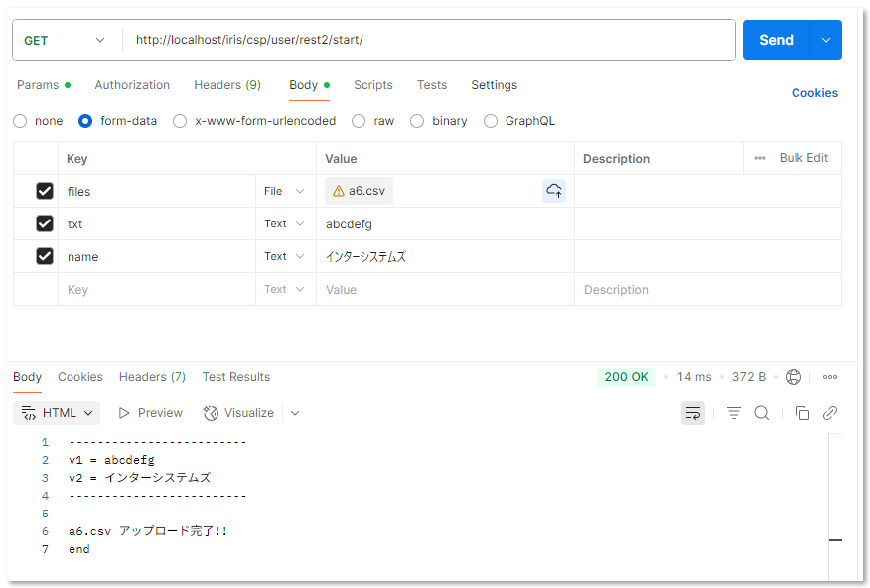The height and width of the screenshot is (588, 870).
Task: Open the Cookies link
Action: [814, 93]
